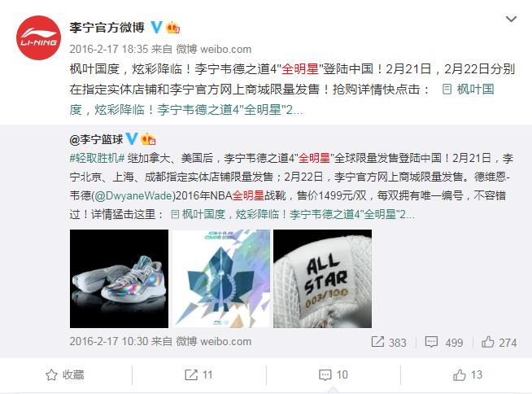Favorite this post with the 收藏 star
Viewport: 532px width, 394px height.
64,375
